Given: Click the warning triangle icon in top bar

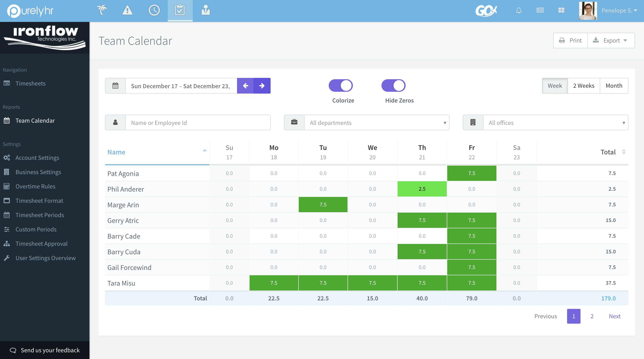Looking at the screenshot, I should point(127,10).
